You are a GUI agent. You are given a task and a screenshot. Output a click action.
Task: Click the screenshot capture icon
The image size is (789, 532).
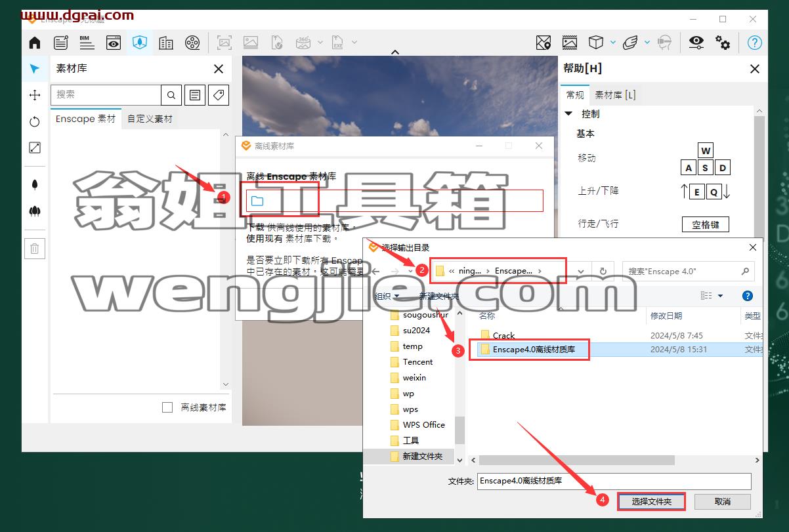coord(224,43)
